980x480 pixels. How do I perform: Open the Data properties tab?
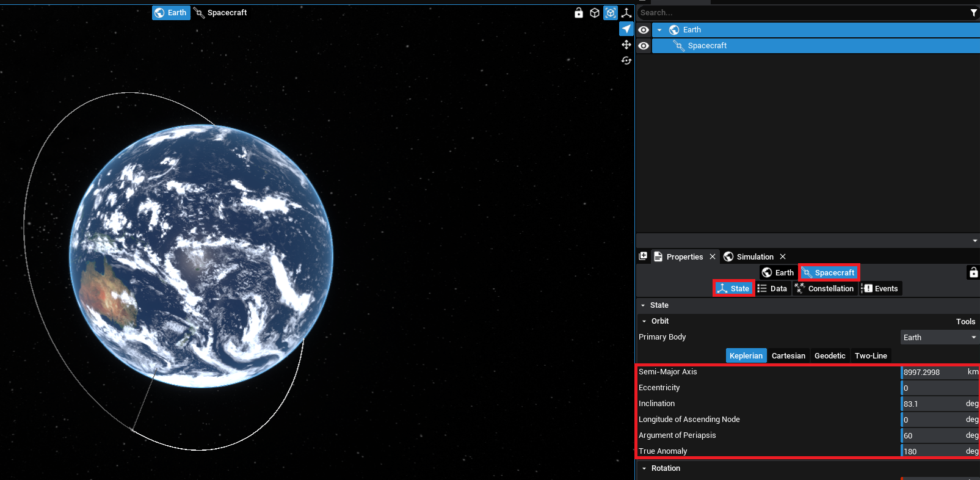pos(772,289)
